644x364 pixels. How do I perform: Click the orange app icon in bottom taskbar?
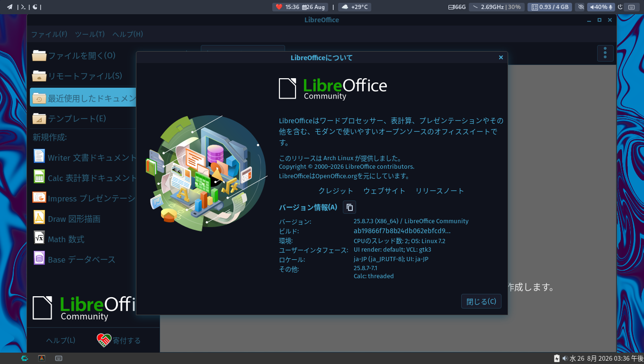click(42, 358)
